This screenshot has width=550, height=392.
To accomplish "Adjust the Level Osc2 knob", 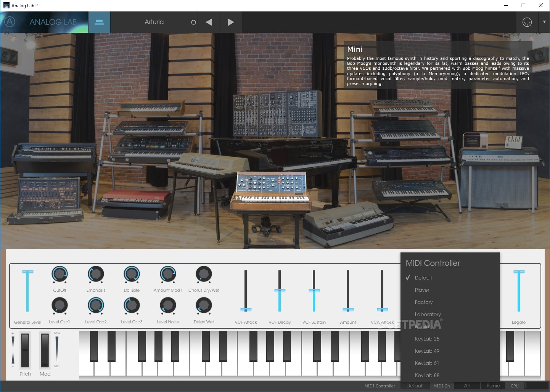I will click(96, 305).
